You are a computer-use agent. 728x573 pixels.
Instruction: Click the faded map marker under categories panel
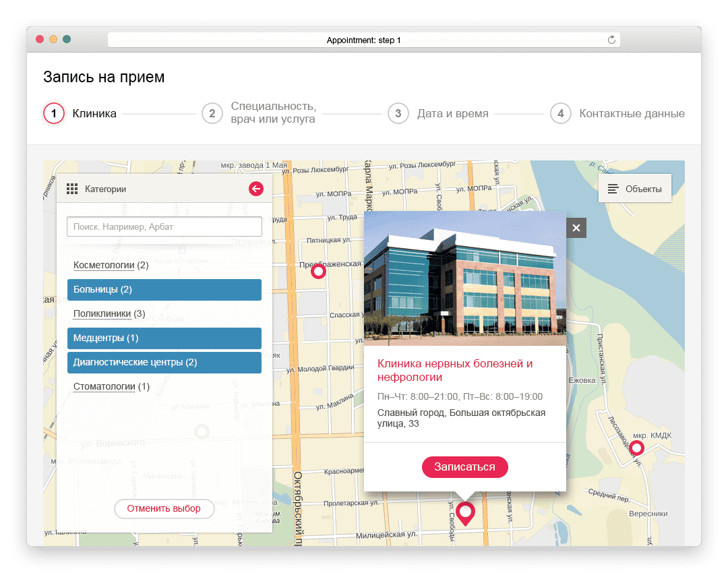[202, 432]
